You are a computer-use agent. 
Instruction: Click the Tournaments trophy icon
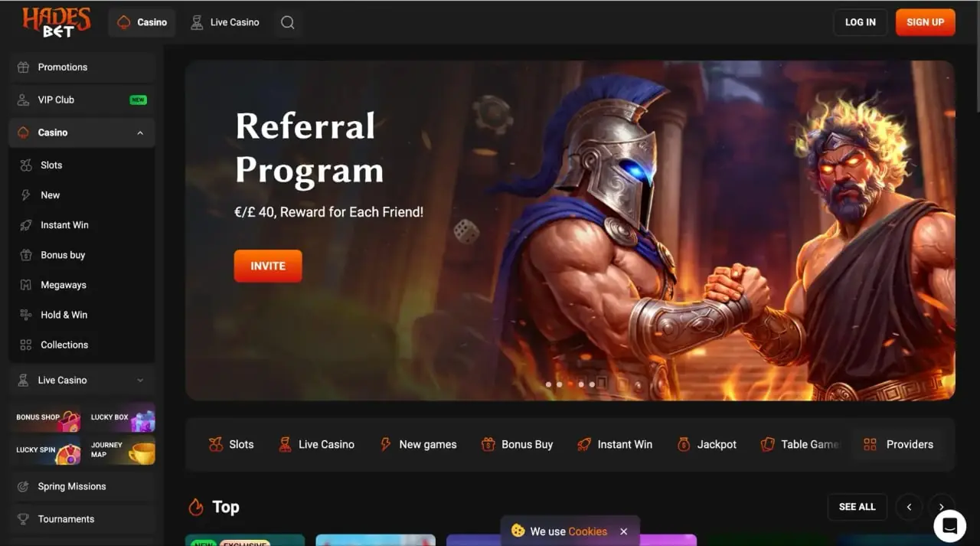point(23,518)
